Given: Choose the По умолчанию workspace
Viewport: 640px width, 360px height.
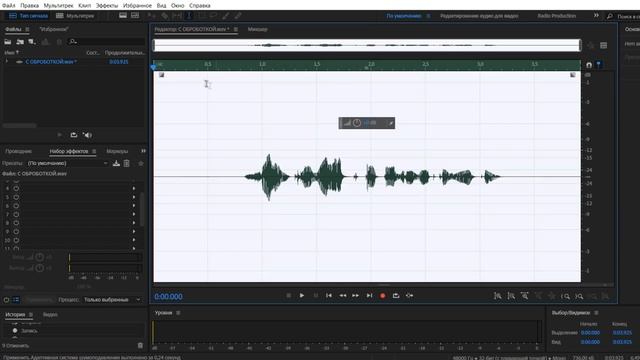Looking at the screenshot, I should point(403,16).
